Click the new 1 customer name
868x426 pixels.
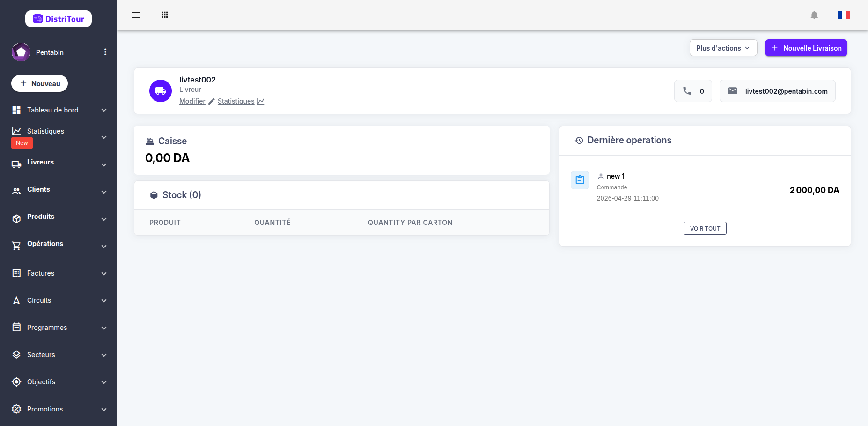coord(616,176)
